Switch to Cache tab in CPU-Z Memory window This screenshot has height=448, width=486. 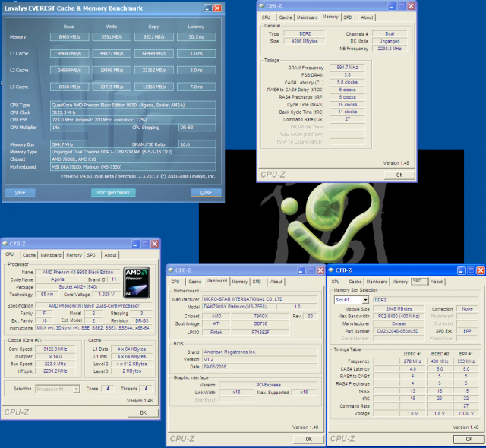[x=286, y=17]
